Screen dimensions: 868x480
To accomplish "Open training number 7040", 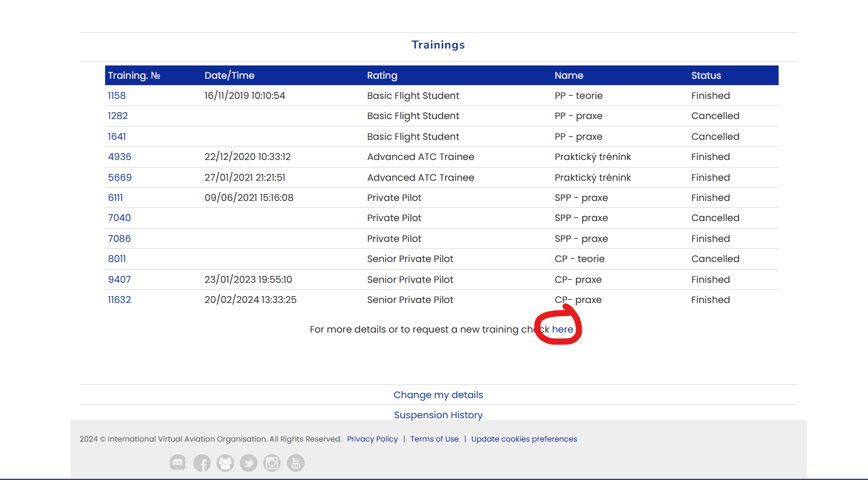I will (x=119, y=218).
